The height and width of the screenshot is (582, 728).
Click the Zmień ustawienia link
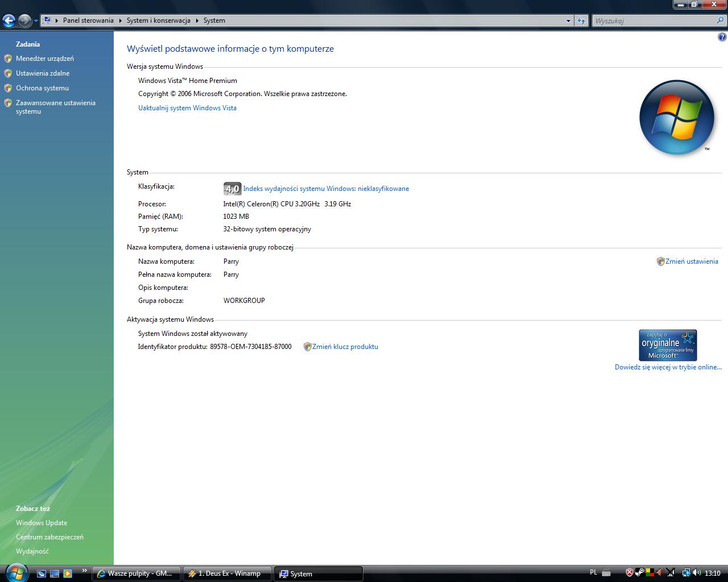(x=692, y=261)
